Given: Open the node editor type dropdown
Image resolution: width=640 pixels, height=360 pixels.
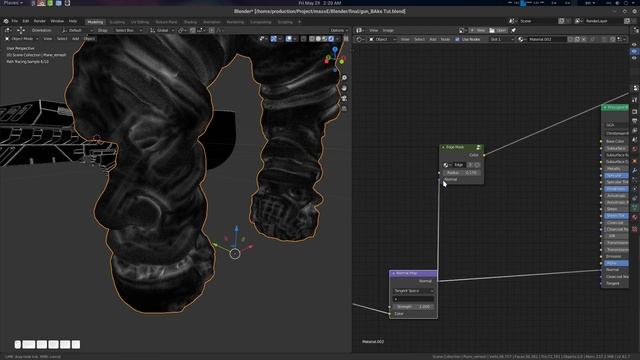Looking at the screenshot, I should coord(360,39).
